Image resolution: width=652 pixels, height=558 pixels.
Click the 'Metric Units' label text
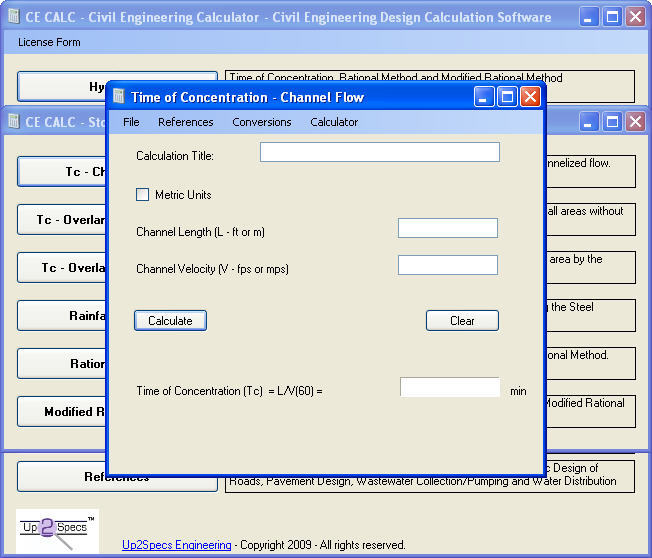point(183,195)
